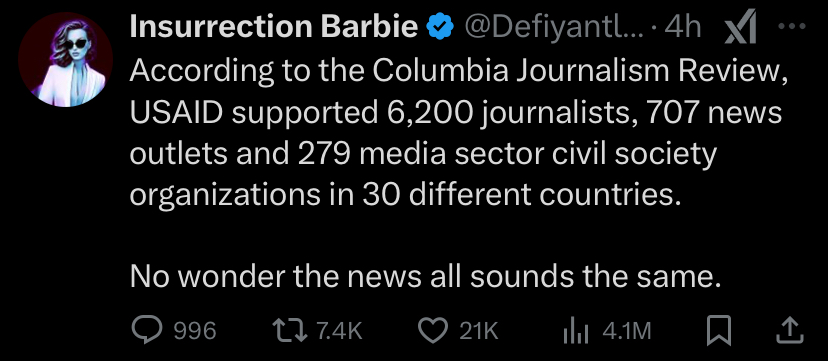Open the post via the 4h timestamp
This screenshot has width=828, height=361.
683,27
